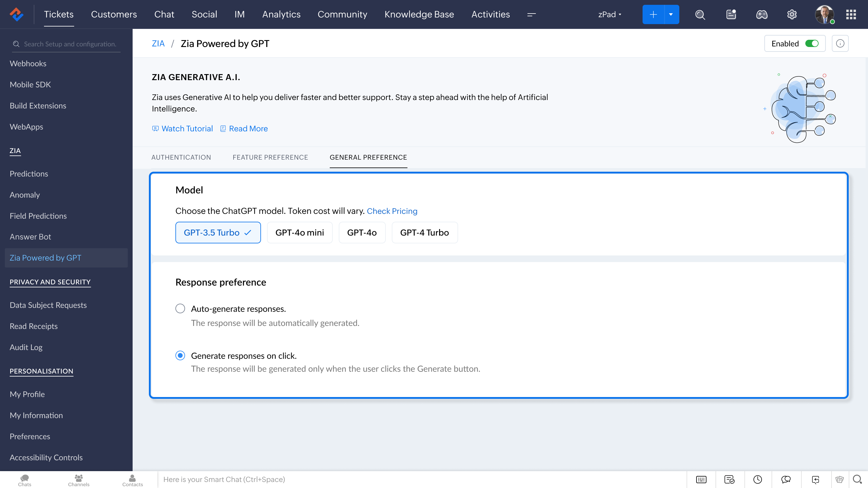Open the Setup gear icon
The height and width of the screenshot is (488, 868).
pos(791,14)
